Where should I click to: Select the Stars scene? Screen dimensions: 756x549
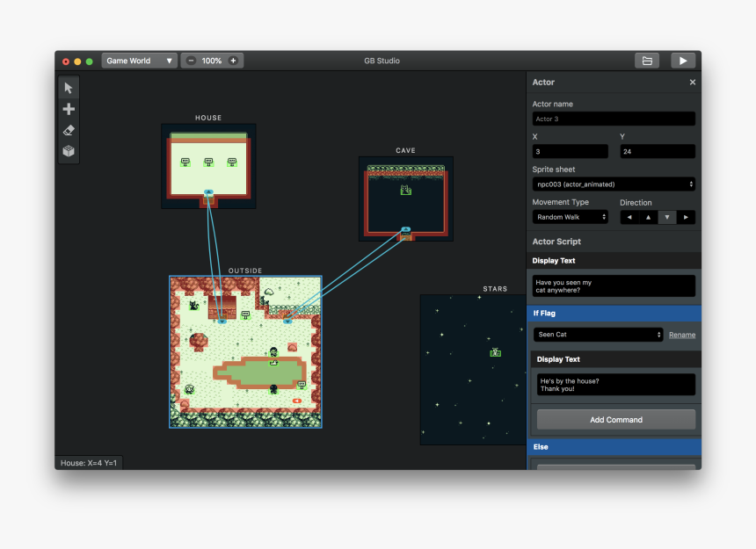[x=473, y=370]
